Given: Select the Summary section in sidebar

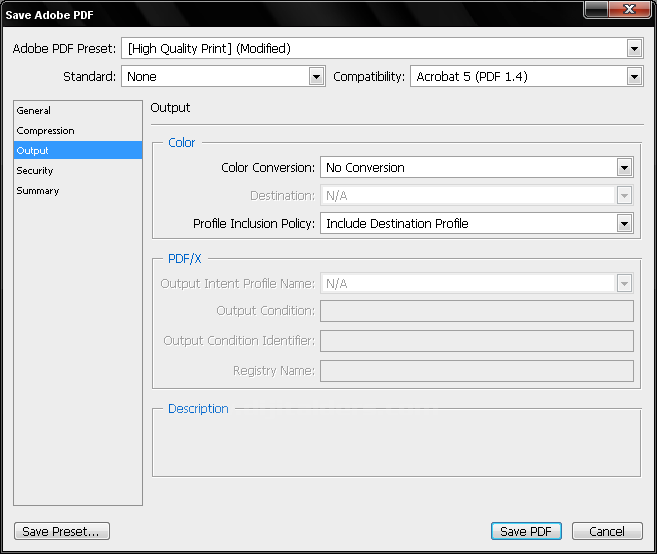Looking at the screenshot, I should 78,190.
